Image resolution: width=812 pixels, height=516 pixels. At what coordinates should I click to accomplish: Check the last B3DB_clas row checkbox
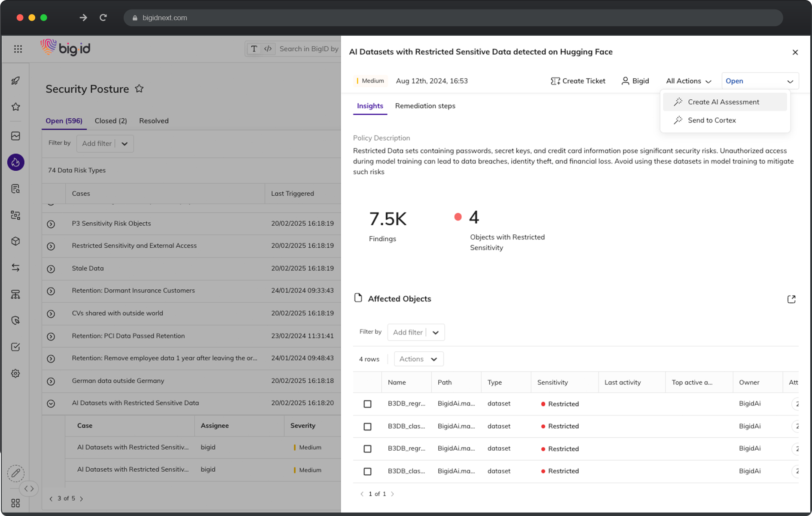coord(367,471)
